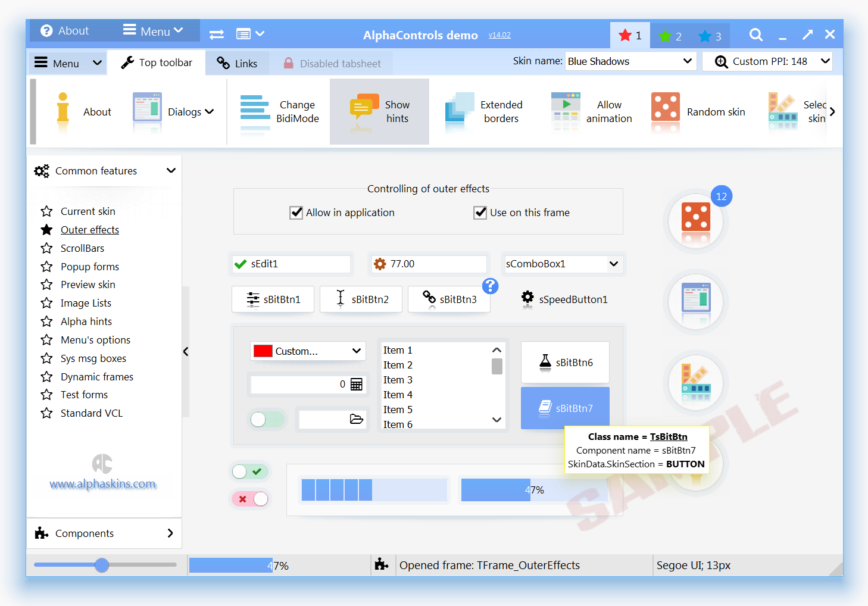Click the blue star 3 title button
This screenshot has width=868, height=606.
(x=710, y=36)
